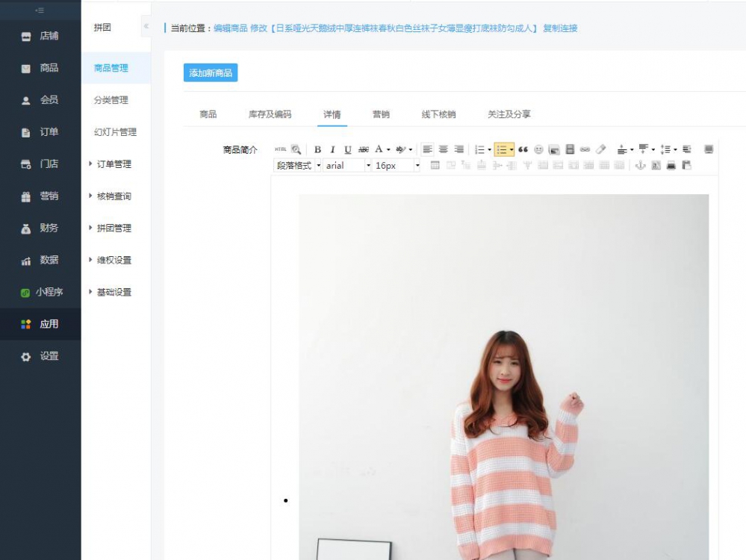Open paragraph spacing after dropdown
The height and width of the screenshot is (560, 746).
coord(653,149)
